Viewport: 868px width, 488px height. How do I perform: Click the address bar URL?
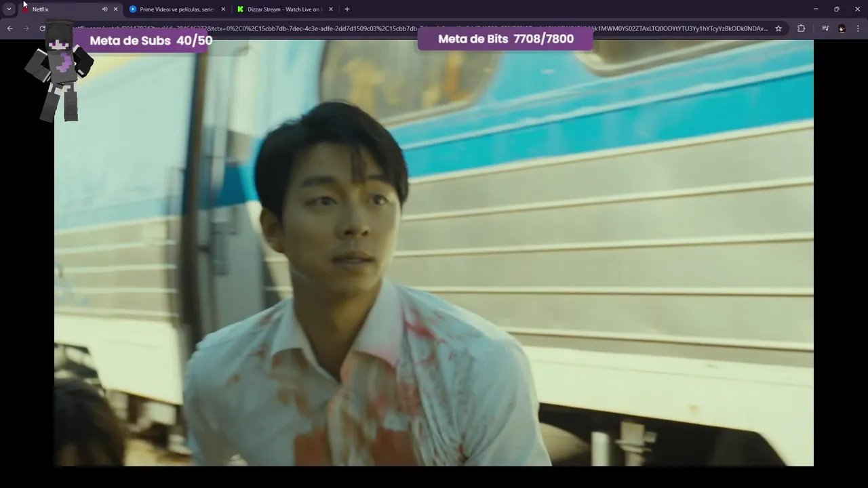420,28
